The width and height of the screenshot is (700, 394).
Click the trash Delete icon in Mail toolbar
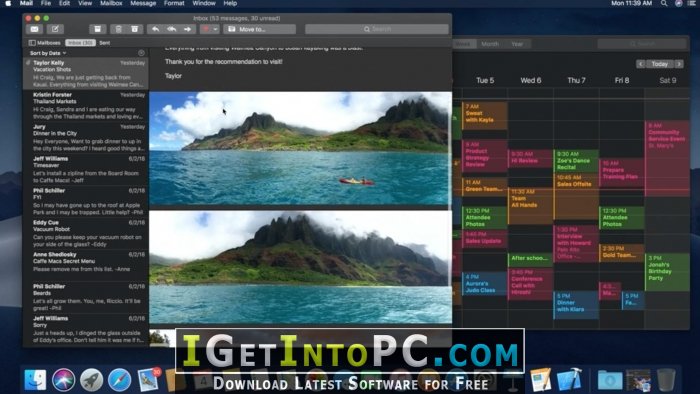(118, 29)
